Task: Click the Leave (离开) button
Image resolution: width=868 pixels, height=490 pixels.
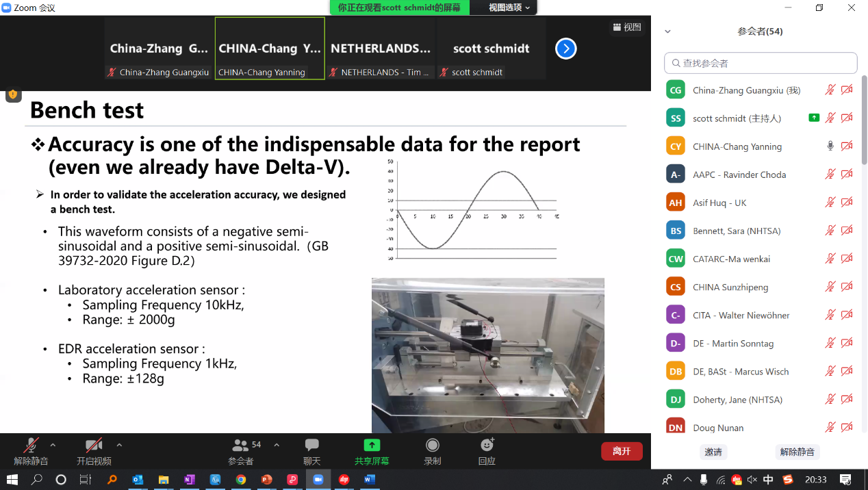Action: (622, 451)
